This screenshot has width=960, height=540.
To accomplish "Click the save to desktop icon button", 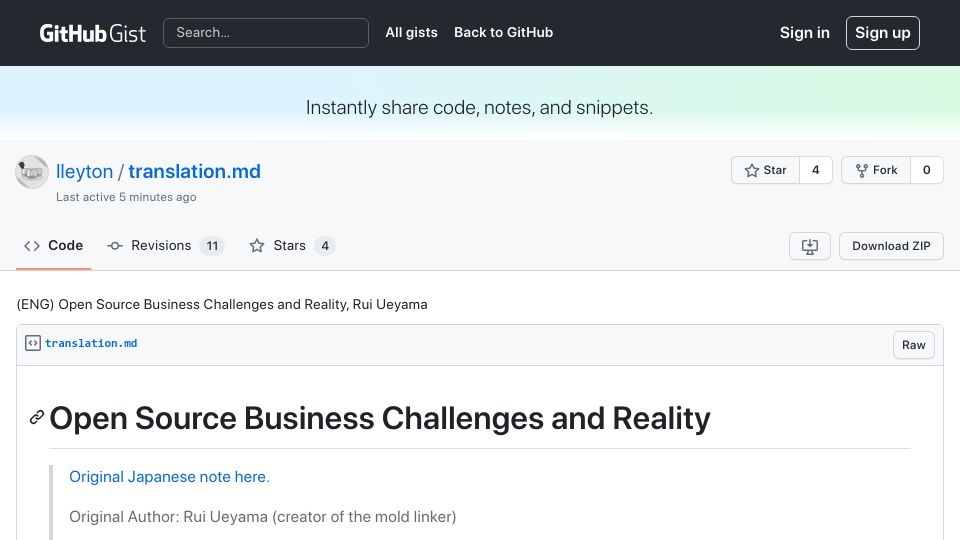I will coord(809,246).
